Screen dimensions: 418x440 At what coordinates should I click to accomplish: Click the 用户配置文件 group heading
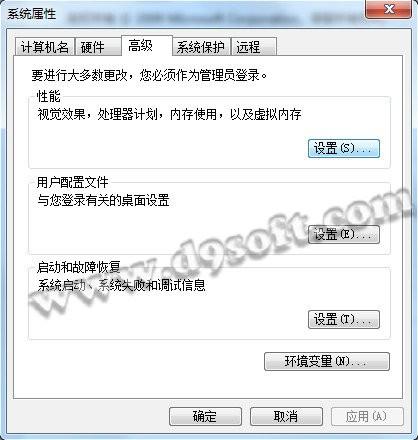pyautogui.click(x=72, y=182)
